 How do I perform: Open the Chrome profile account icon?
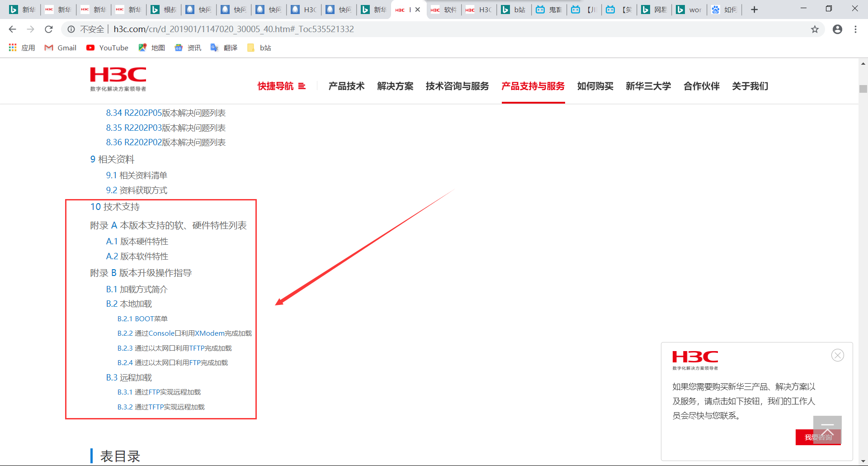click(x=837, y=29)
